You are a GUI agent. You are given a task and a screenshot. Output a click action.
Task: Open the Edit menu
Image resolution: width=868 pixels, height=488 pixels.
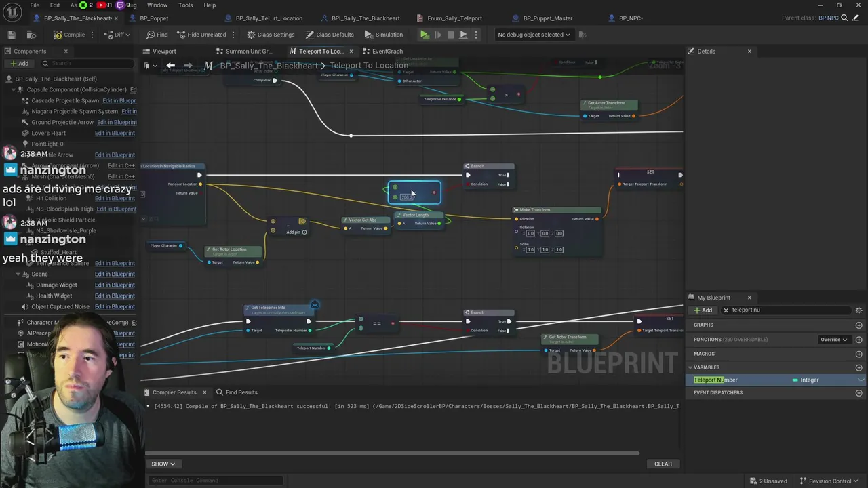tap(55, 5)
